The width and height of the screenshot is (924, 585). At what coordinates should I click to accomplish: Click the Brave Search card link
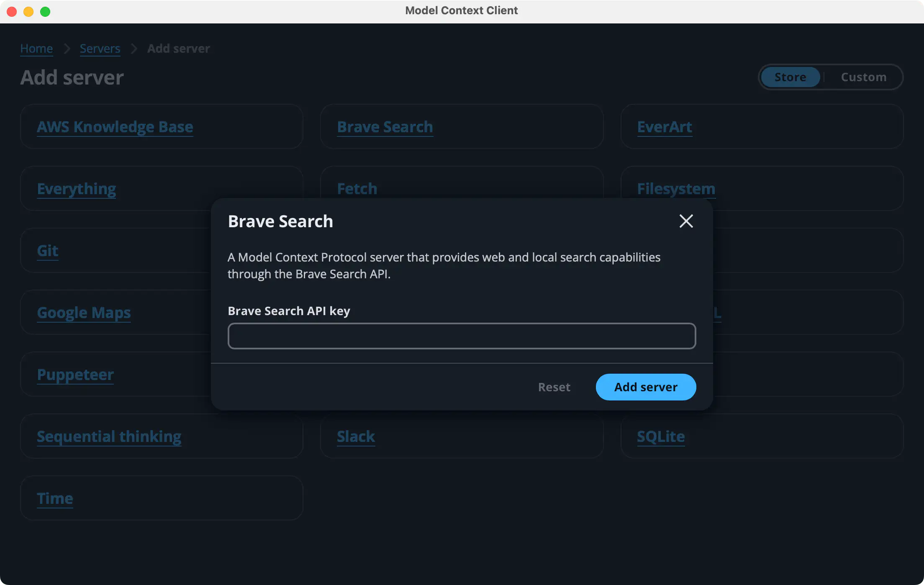pyautogui.click(x=385, y=127)
